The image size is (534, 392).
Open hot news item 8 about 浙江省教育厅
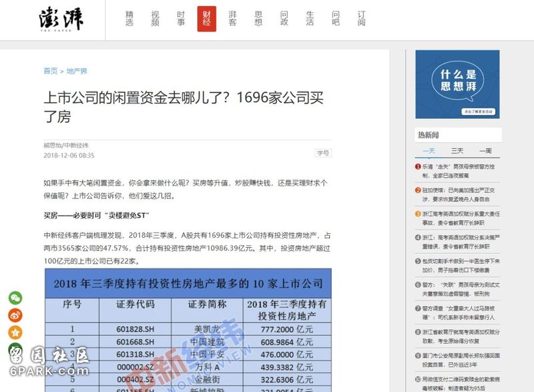[x=461, y=337]
